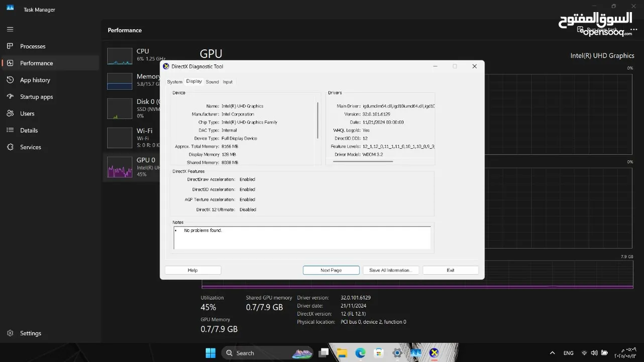Click the DirectX dxdiag taskbar icon
Viewport: 644px width, 362px height.
(434, 353)
